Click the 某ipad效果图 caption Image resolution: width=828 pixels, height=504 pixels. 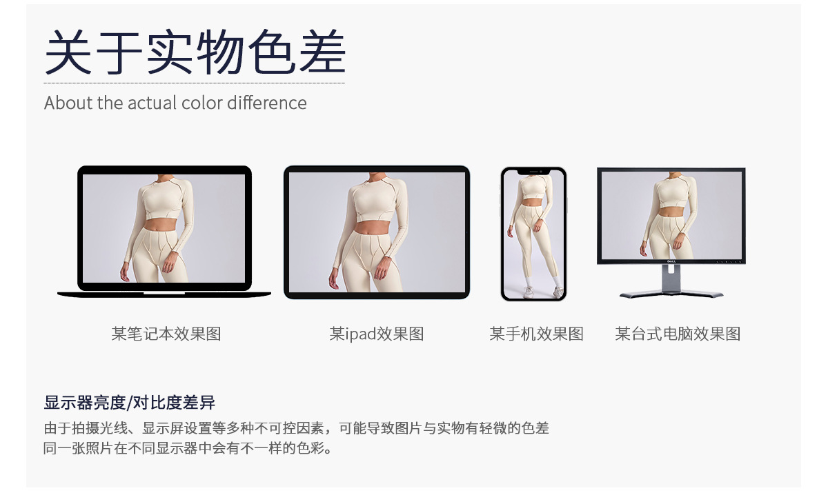point(377,334)
